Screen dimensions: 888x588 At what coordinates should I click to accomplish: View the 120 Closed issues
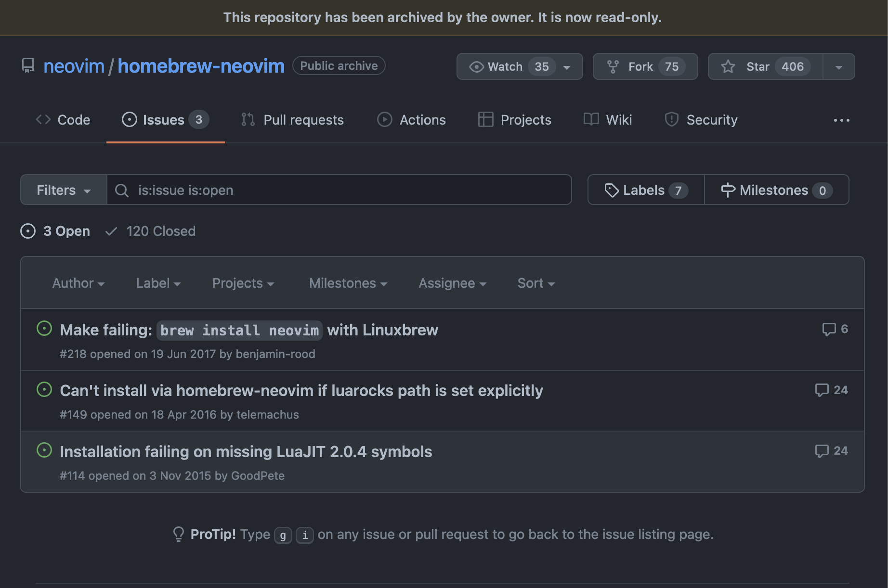161,231
